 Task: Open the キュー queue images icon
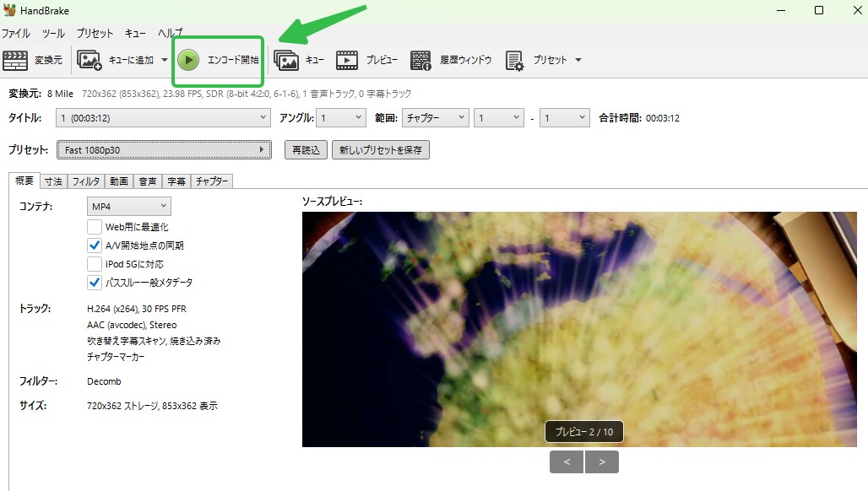[x=286, y=60]
